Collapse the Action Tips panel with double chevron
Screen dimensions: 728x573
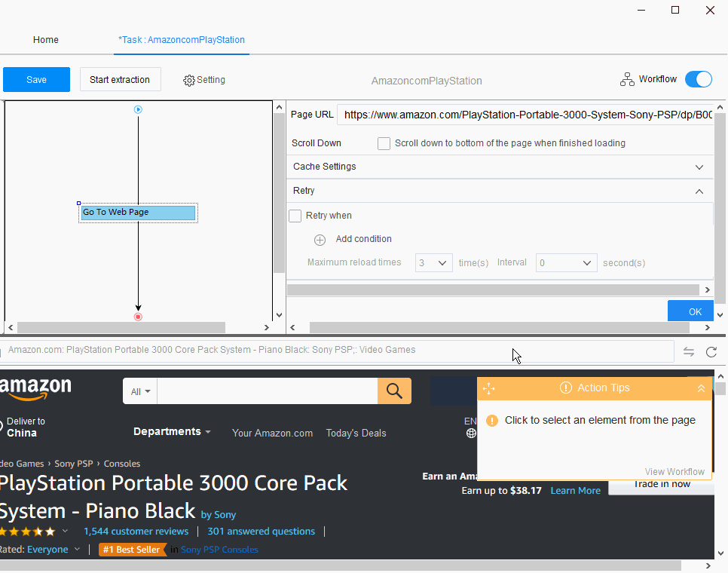coord(701,388)
